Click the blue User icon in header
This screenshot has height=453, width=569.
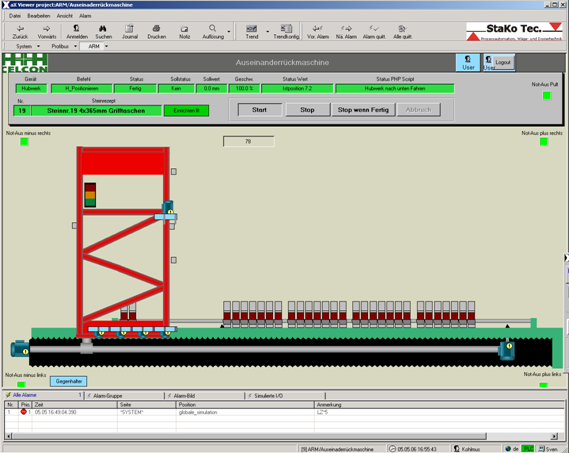(x=468, y=62)
